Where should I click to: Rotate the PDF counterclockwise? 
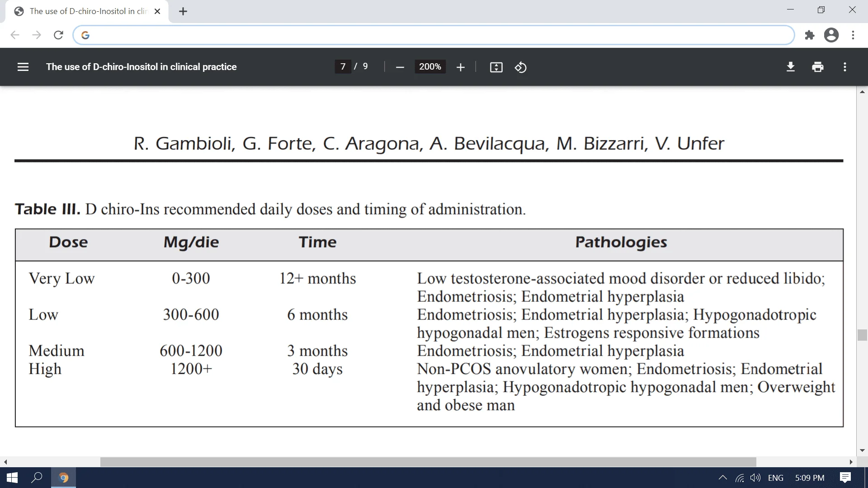[520, 67]
